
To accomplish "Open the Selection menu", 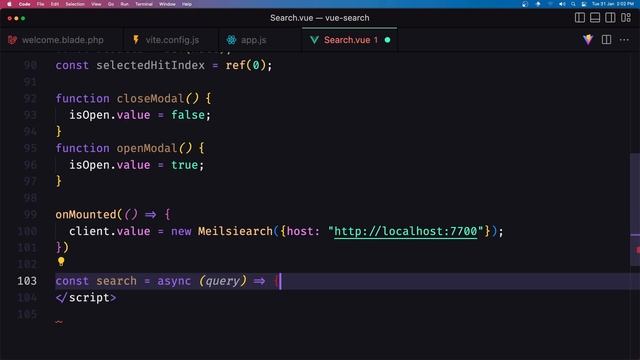I will click(x=75, y=4).
